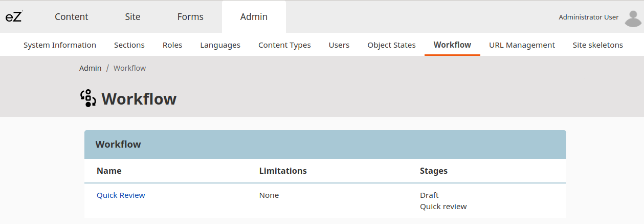Open the Site main tab
644x224 pixels.
[132, 17]
